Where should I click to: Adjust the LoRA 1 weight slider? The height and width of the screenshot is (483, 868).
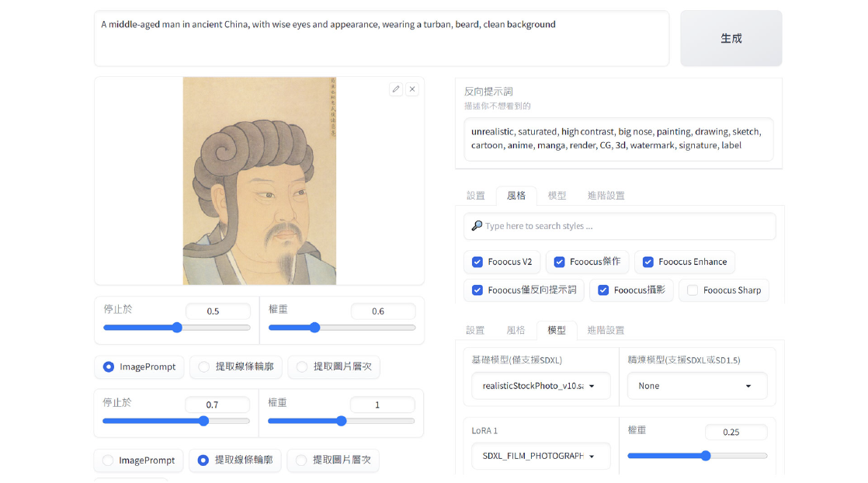(x=706, y=456)
